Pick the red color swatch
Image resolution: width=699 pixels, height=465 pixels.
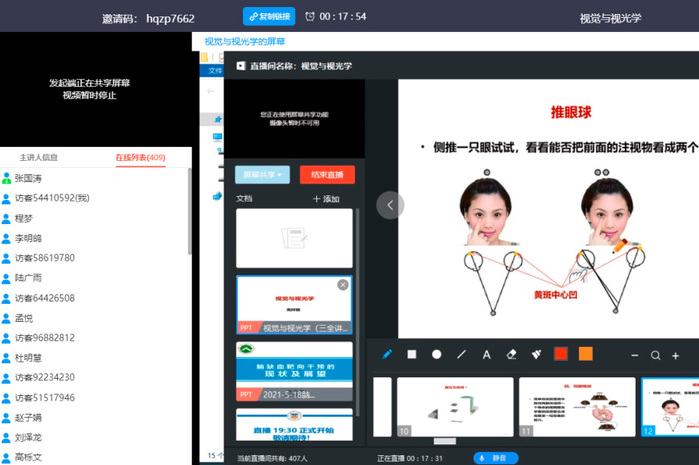point(561,354)
